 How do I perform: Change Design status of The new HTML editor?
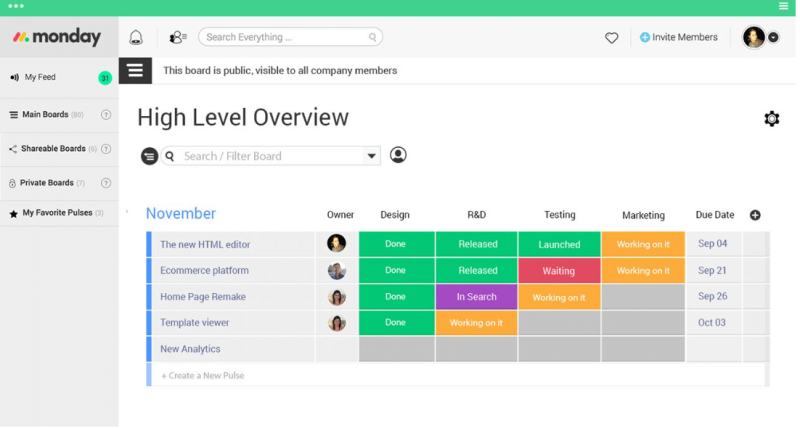397,244
